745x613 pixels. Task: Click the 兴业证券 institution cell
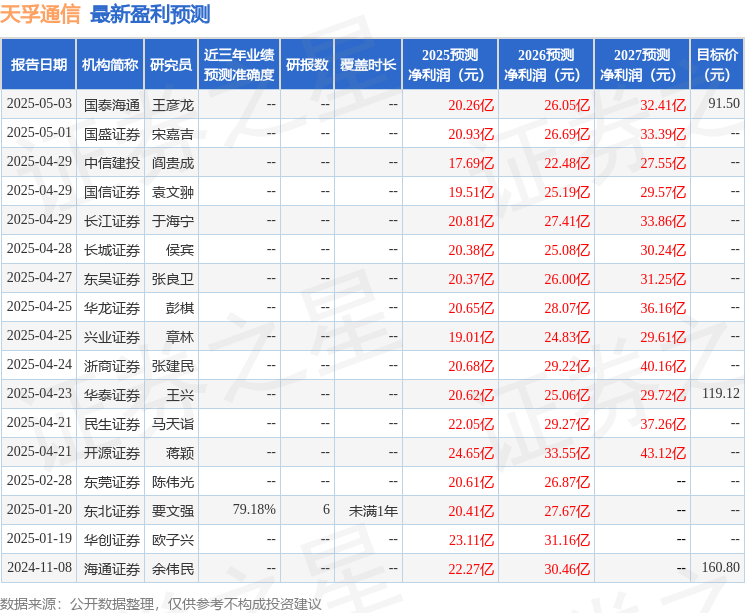[112, 337]
